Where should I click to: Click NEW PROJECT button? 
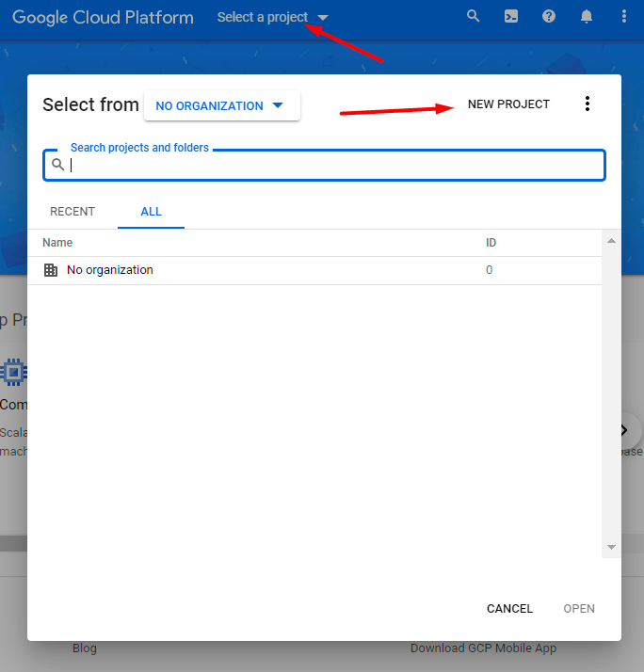508,104
